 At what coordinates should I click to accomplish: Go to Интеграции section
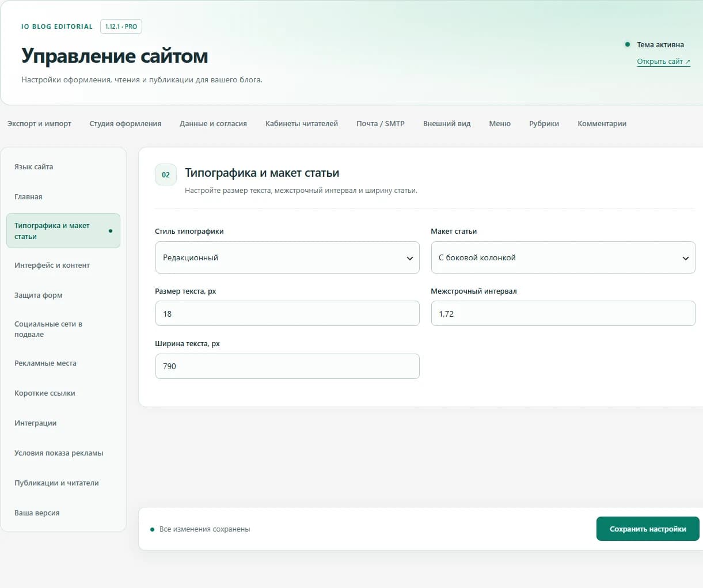pos(63,423)
